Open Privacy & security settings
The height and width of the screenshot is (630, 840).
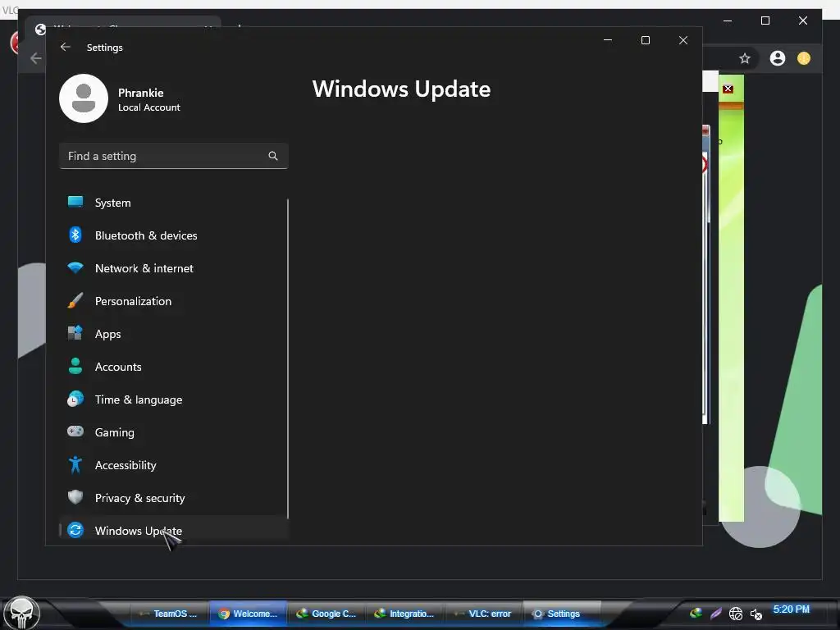(173, 498)
